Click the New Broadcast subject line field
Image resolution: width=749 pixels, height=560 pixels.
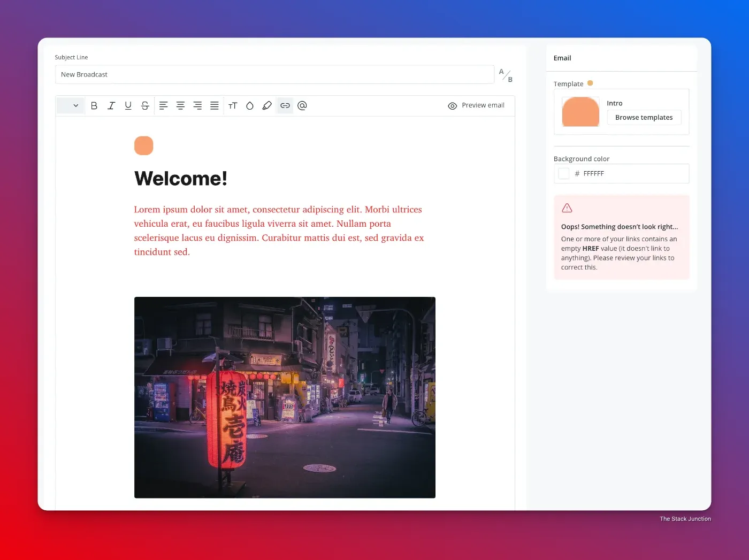coord(274,74)
